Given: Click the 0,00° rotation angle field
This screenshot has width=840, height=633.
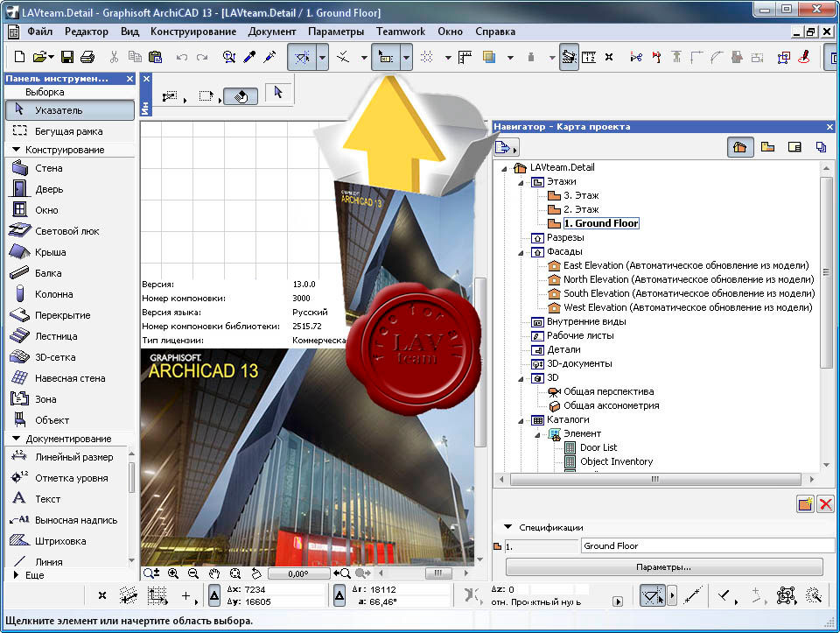Looking at the screenshot, I should coord(298,573).
